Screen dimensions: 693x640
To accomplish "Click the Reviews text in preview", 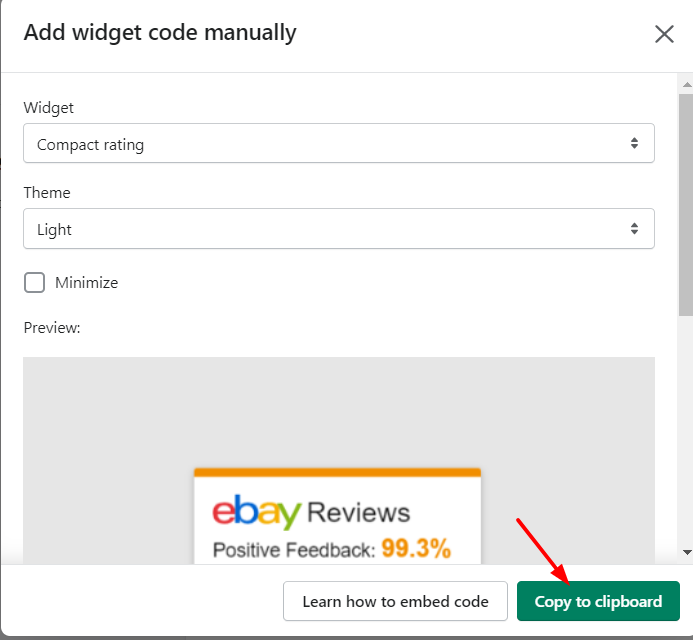I will click(x=358, y=513).
